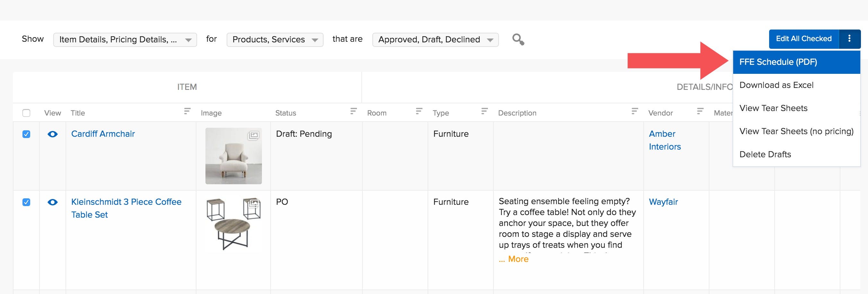This screenshot has height=294, width=868.
Task: Click the eye view icon for Kleinschmidt row
Action: tap(52, 202)
